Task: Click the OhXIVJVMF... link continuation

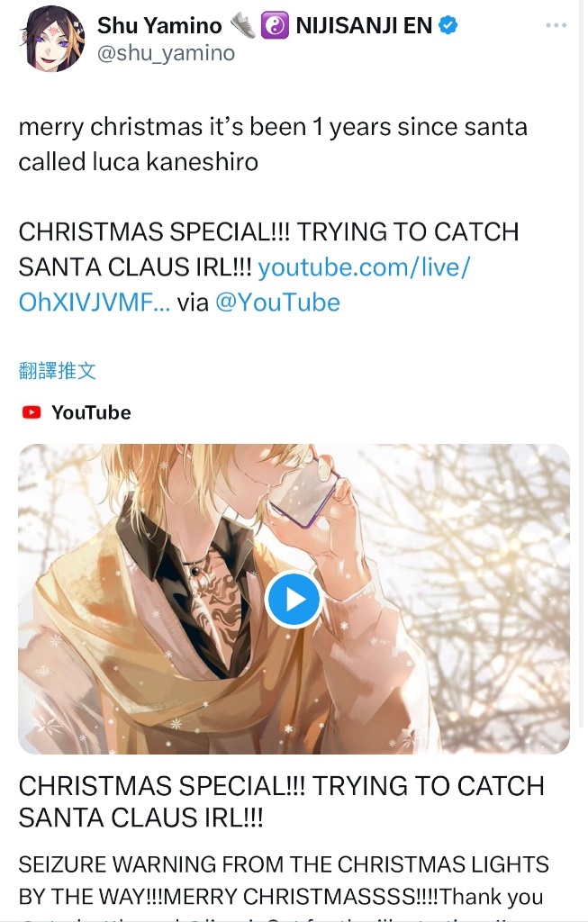Action: coord(95,303)
